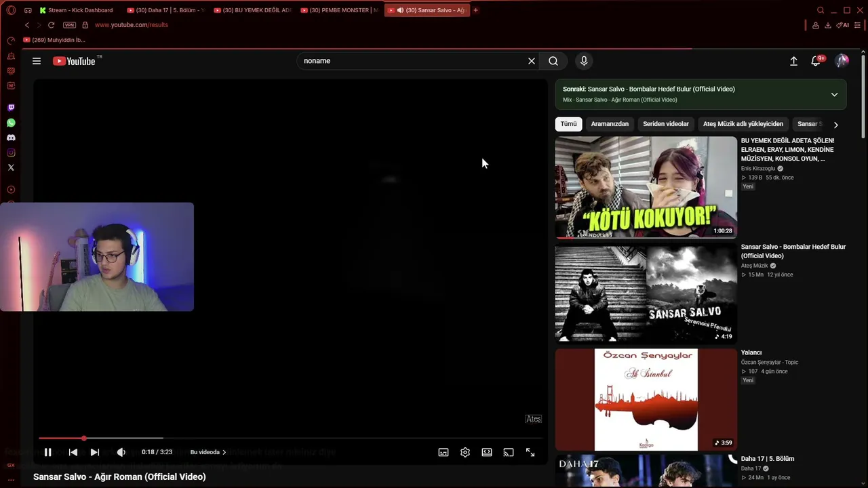
Task: Open browser downloads icon
Action: tap(828, 25)
